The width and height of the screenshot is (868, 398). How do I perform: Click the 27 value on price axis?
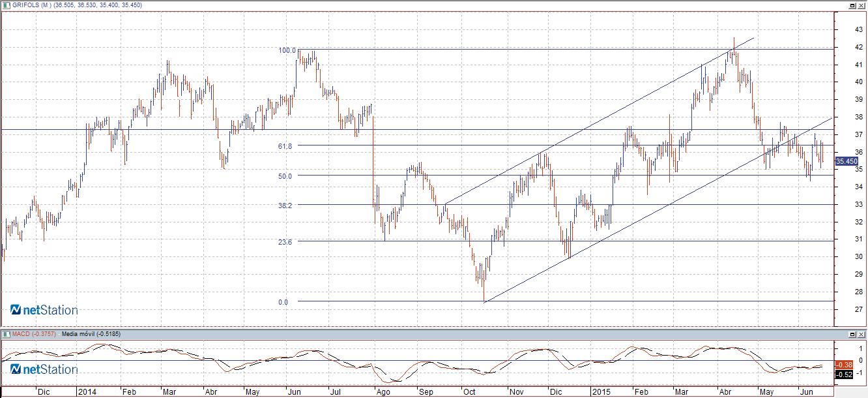tap(858, 309)
